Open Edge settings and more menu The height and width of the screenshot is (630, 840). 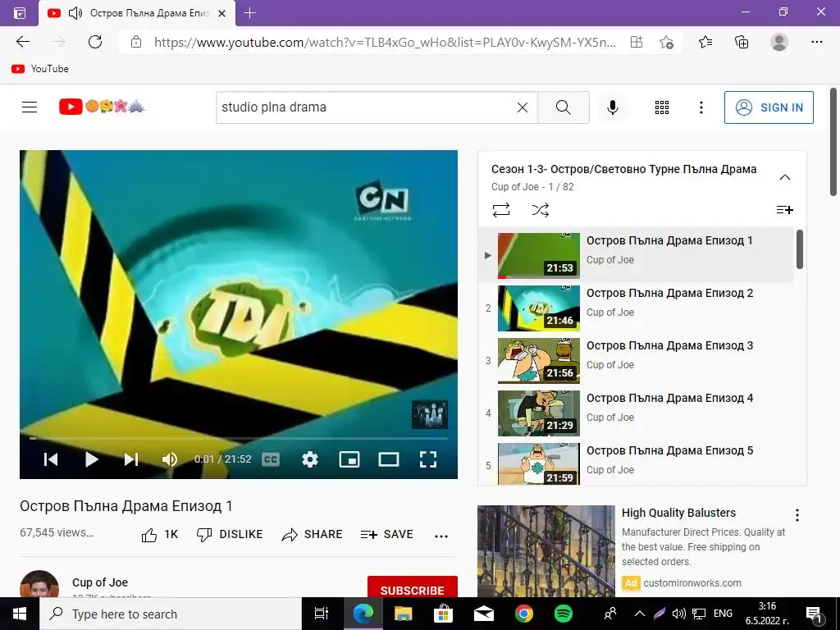tap(816, 42)
